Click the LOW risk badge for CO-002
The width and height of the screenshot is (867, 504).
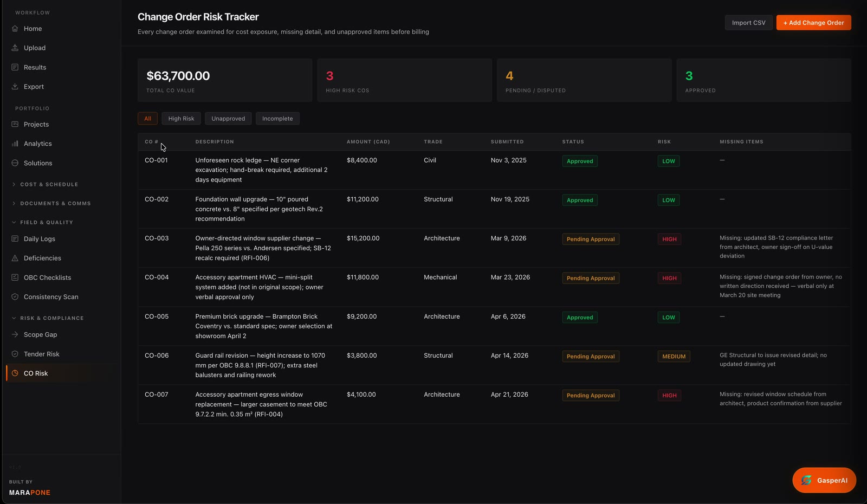coord(669,200)
